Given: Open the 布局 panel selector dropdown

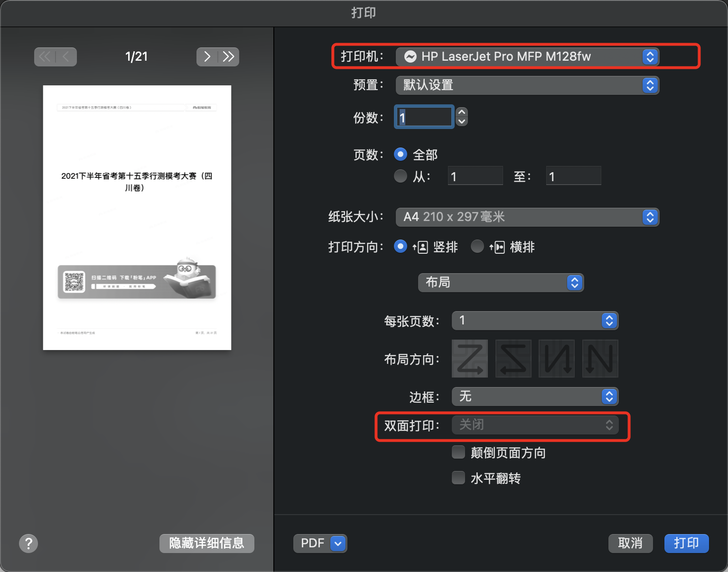Looking at the screenshot, I should tap(501, 283).
